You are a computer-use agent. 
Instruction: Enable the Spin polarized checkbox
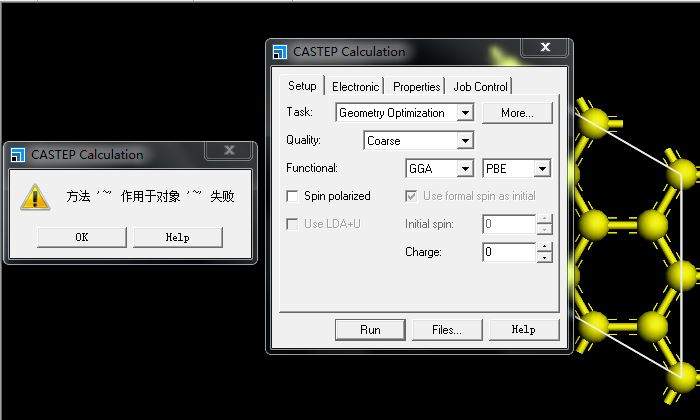292,196
